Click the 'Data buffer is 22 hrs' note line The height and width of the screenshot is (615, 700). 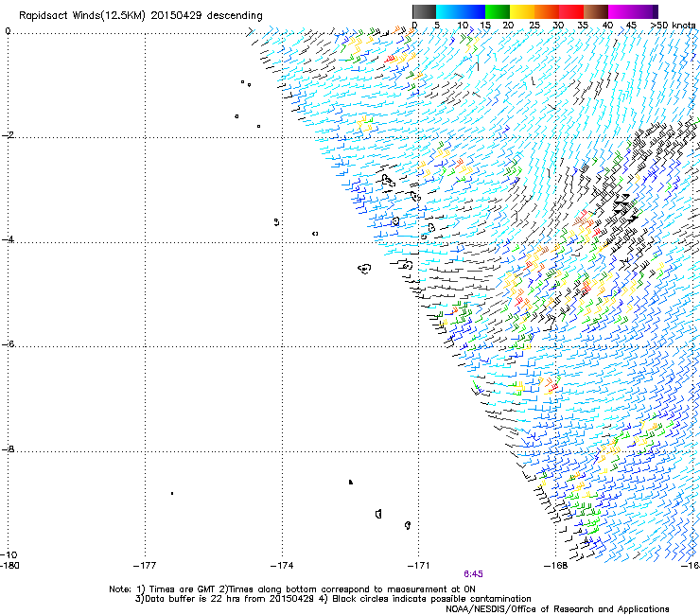tap(333, 599)
